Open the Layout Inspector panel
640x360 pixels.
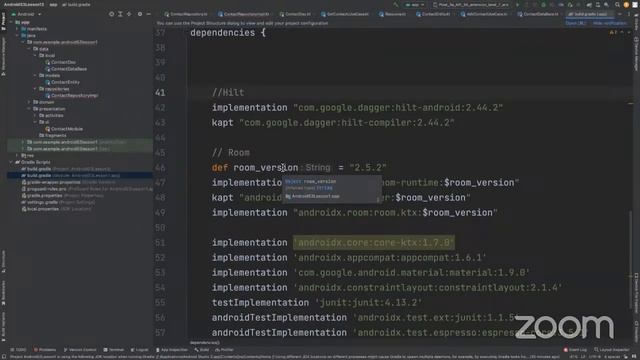[x=612, y=350]
